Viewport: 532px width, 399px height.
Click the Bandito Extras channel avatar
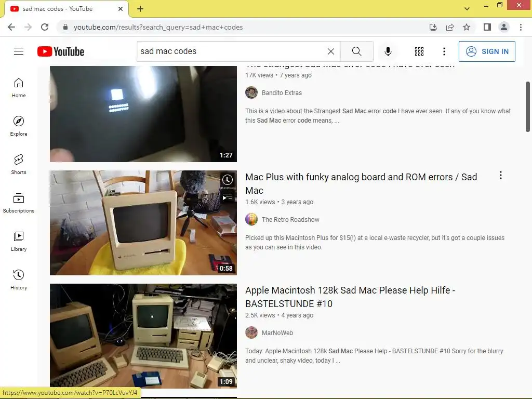pos(251,92)
